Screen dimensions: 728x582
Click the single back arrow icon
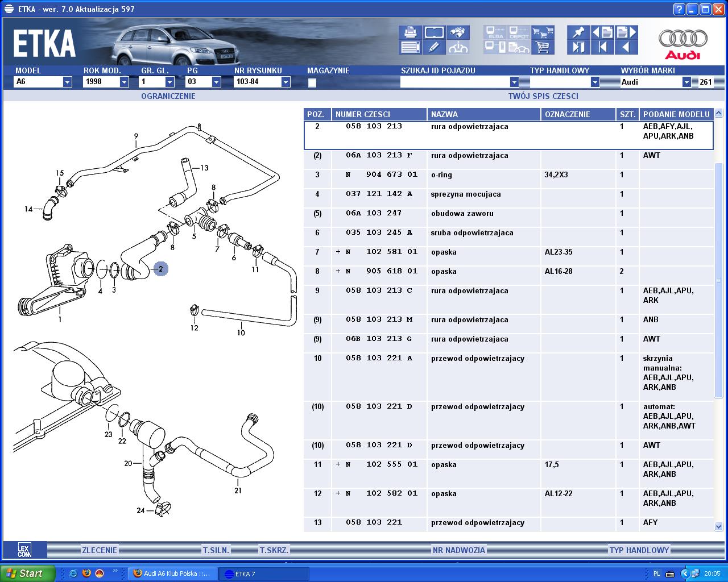626,47
